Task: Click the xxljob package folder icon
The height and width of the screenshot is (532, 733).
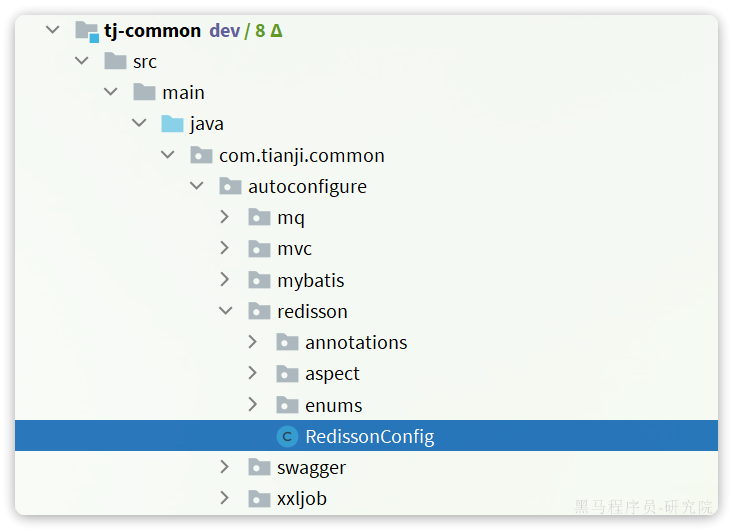Action: click(259, 498)
